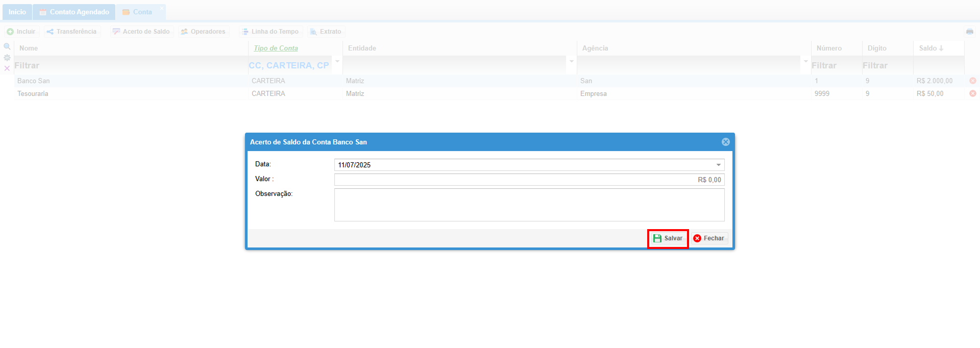Delete the Tesouraria row
Screen dimensions: 980x348
point(973,93)
